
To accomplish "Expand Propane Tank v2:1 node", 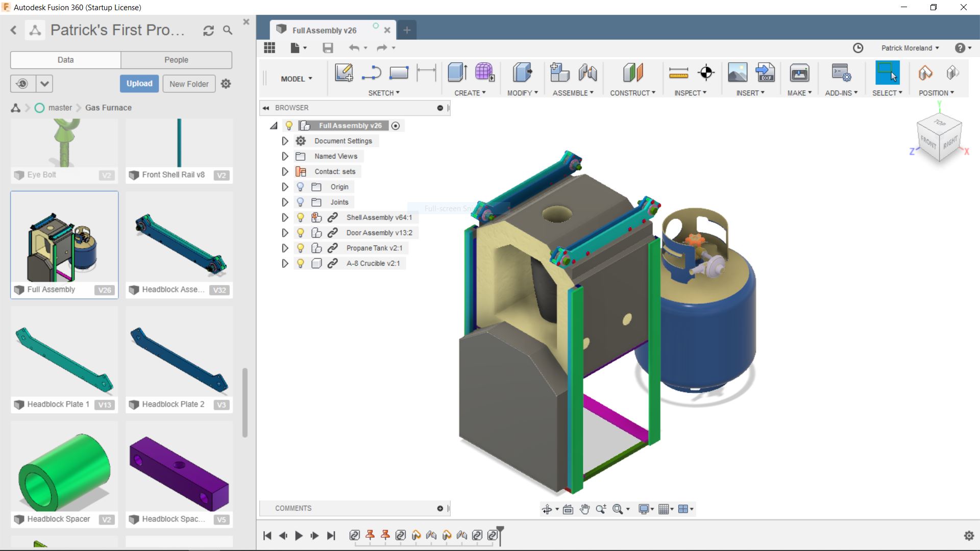I will (x=285, y=248).
